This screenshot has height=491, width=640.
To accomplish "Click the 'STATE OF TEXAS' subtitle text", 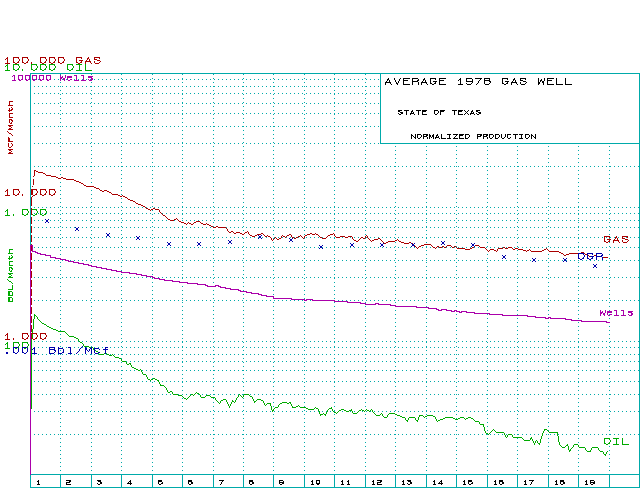I will [x=438, y=112].
